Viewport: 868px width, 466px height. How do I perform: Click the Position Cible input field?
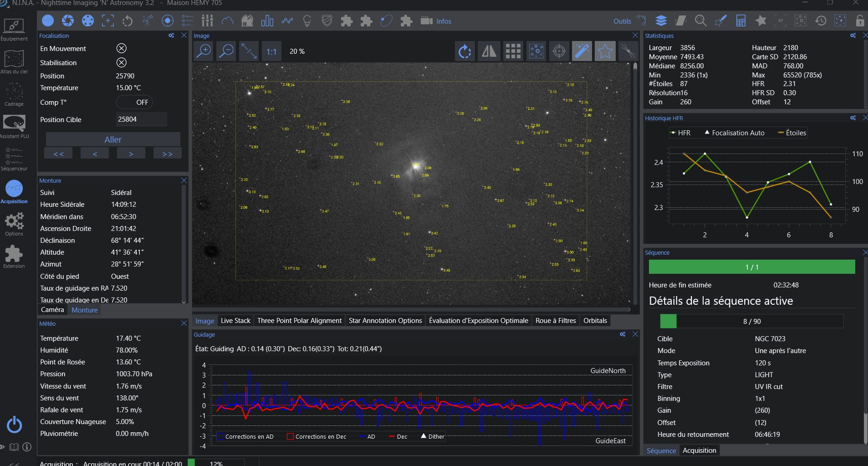click(141, 119)
